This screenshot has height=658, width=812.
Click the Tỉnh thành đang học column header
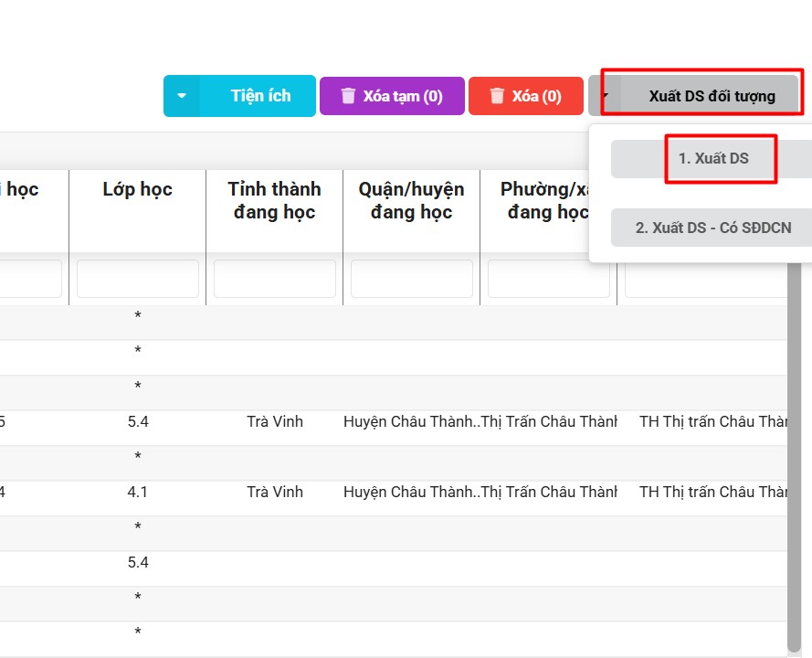click(274, 200)
